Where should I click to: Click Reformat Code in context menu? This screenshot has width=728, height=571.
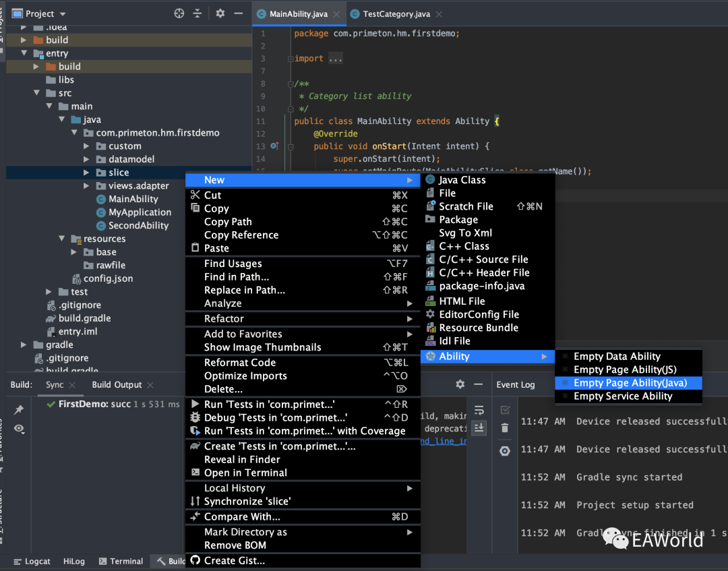(303, 363)
